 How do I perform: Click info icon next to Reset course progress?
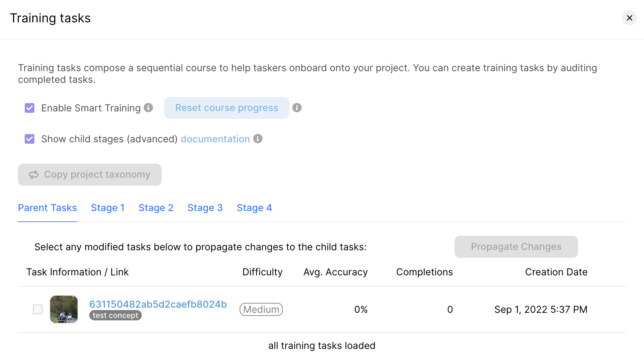pos(297,108)
